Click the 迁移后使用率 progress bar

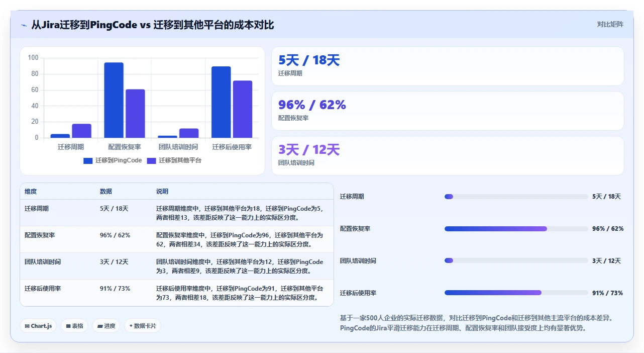516,293
